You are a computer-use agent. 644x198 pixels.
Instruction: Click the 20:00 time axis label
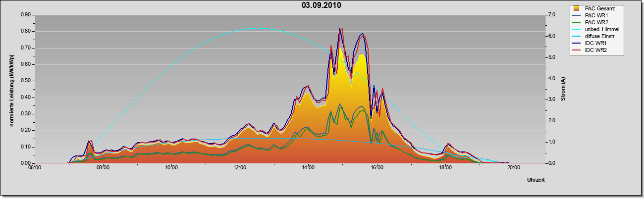(513, 167)
